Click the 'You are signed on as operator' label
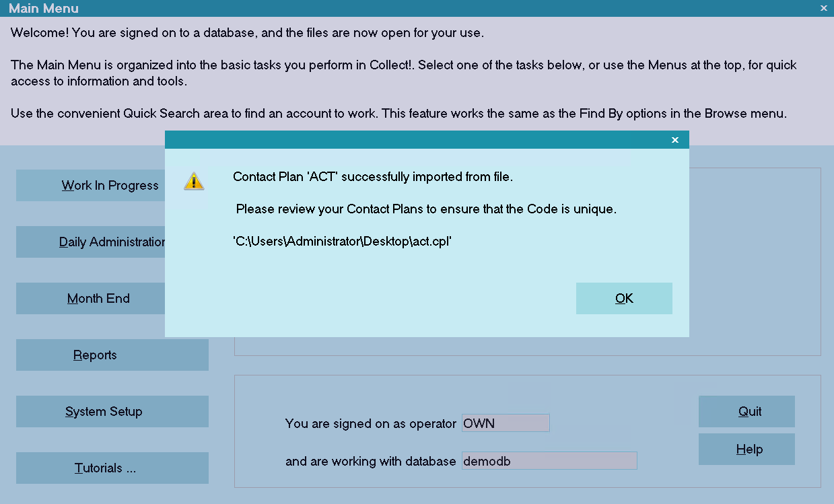834x504 pixels. pos(371,423)
